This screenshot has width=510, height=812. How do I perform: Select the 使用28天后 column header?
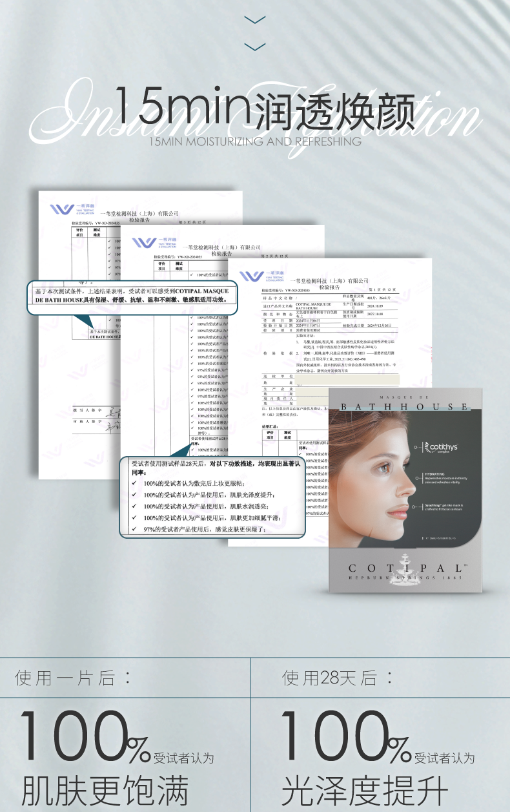[x=339, y=678]
